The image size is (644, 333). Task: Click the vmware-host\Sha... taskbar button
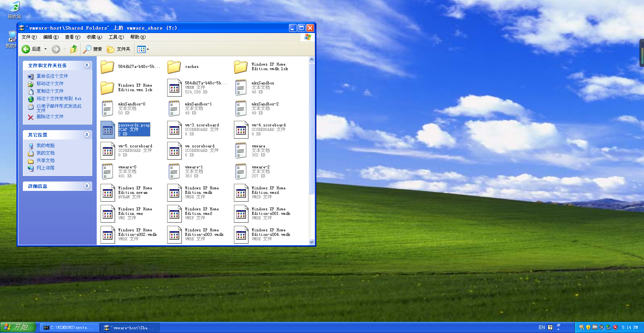pos(130,328)
